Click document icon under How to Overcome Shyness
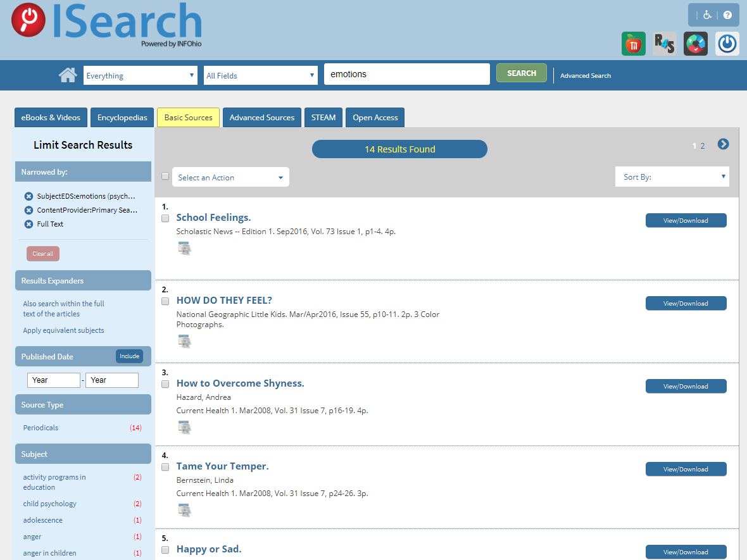 tap(184, 427)
